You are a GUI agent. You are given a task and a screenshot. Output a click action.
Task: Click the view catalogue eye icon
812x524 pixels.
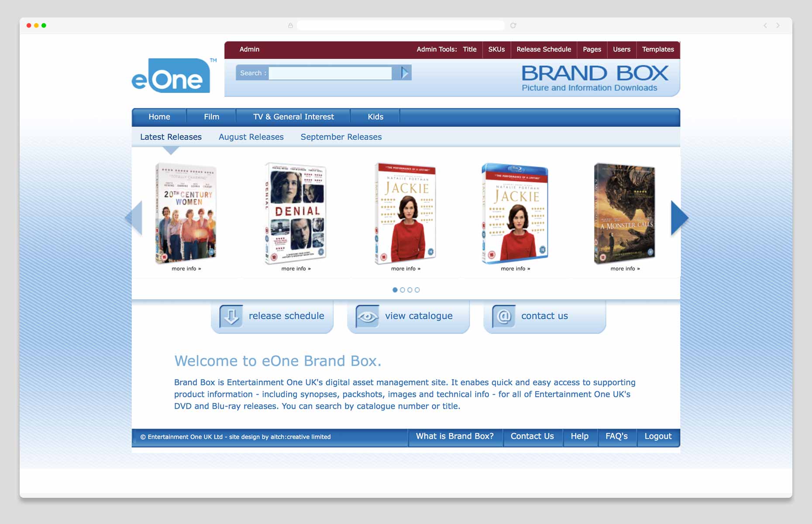(367, 316)
